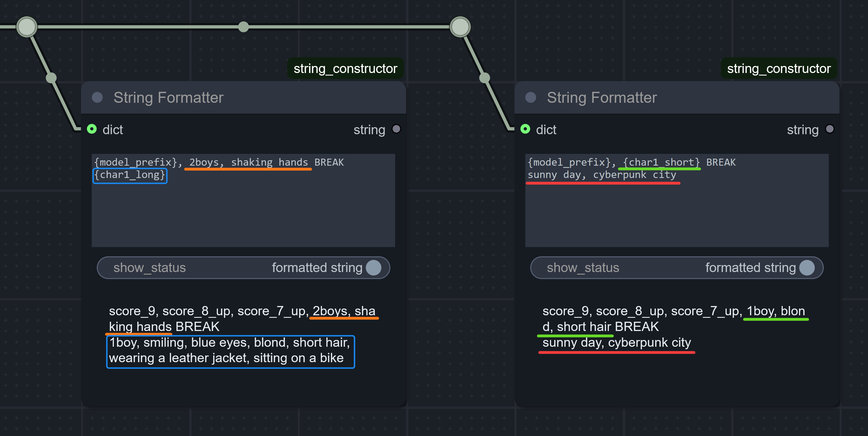Click the dict input port on left node

click(92, 129)
